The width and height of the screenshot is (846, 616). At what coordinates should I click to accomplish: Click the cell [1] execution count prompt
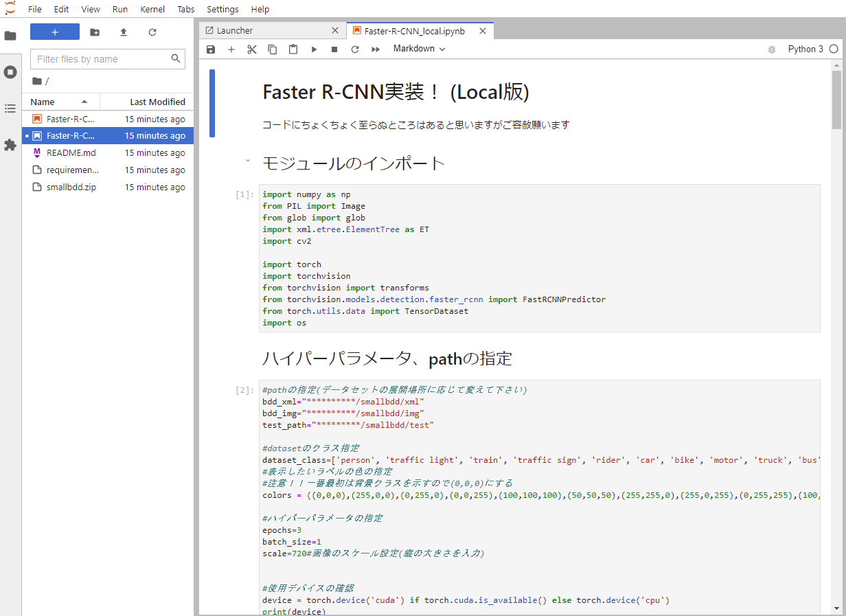(x=244, y=194)
